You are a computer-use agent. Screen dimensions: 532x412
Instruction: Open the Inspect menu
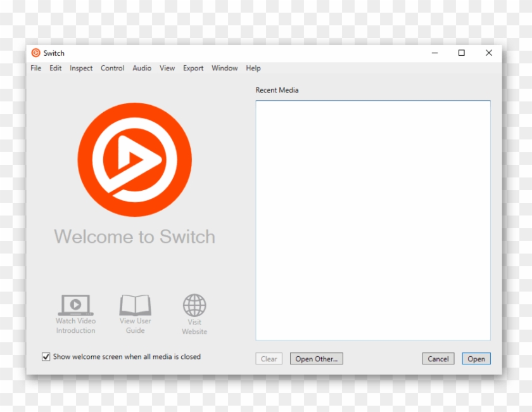(x=80, y=68)
